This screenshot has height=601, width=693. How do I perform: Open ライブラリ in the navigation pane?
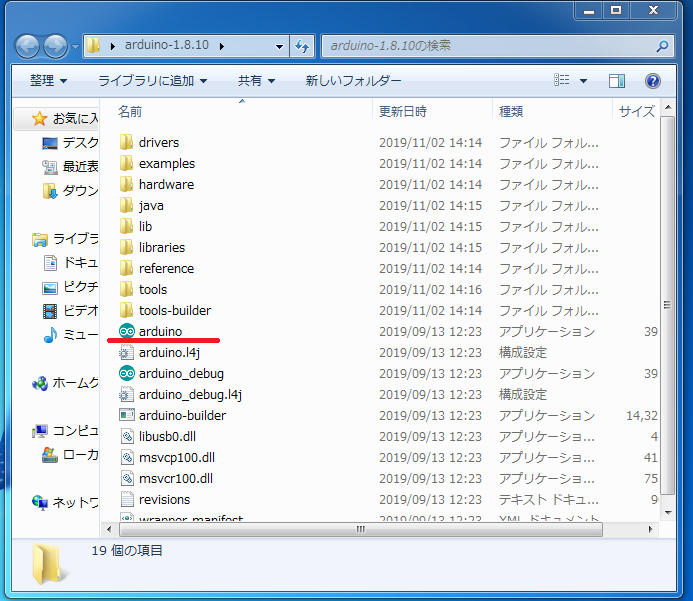[x=65, y=239]
